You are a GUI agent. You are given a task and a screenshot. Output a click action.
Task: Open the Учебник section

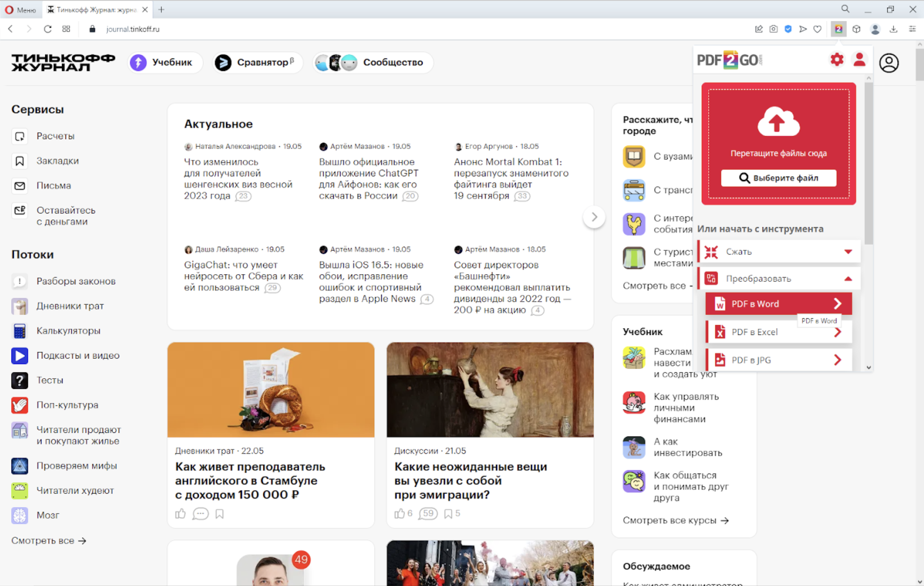pos(165,62)
